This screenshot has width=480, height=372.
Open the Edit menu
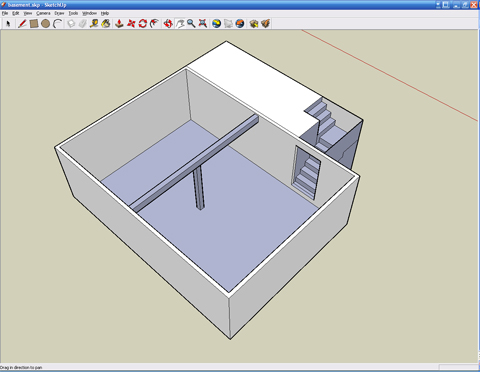(16, 13)
